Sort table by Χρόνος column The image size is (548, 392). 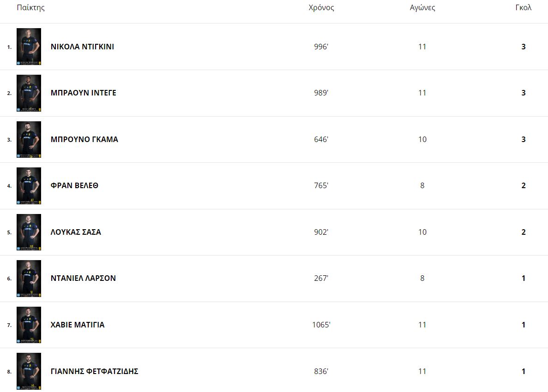click(321, 8)
